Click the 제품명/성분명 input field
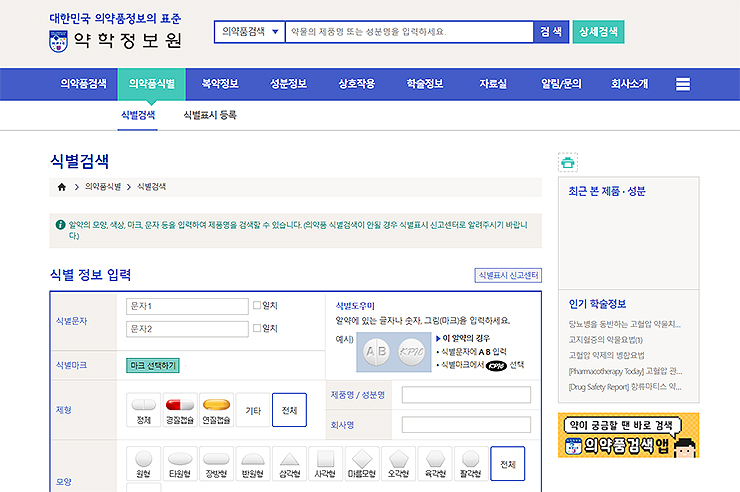The width and height of the screenshot is (740, 492). (466, 395)
